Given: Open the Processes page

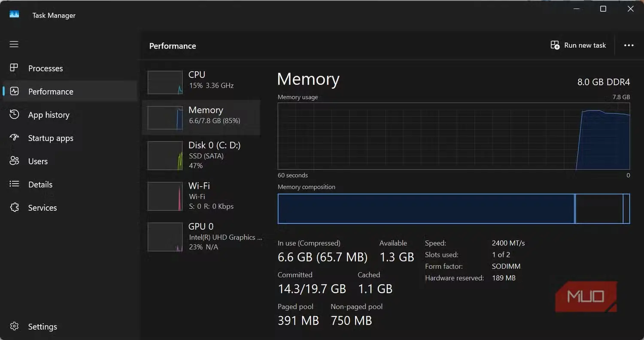Looking at the screenshot, I should tap(46, 68).
